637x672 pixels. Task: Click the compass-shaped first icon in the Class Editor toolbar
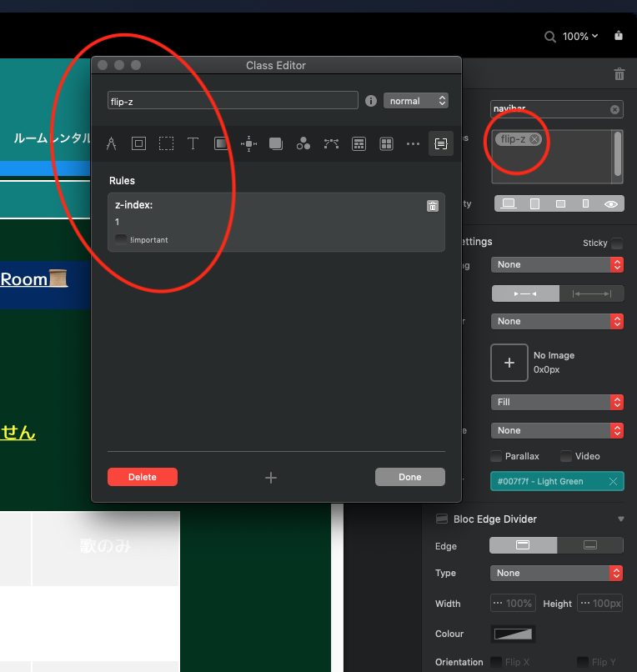click(111, 143)
